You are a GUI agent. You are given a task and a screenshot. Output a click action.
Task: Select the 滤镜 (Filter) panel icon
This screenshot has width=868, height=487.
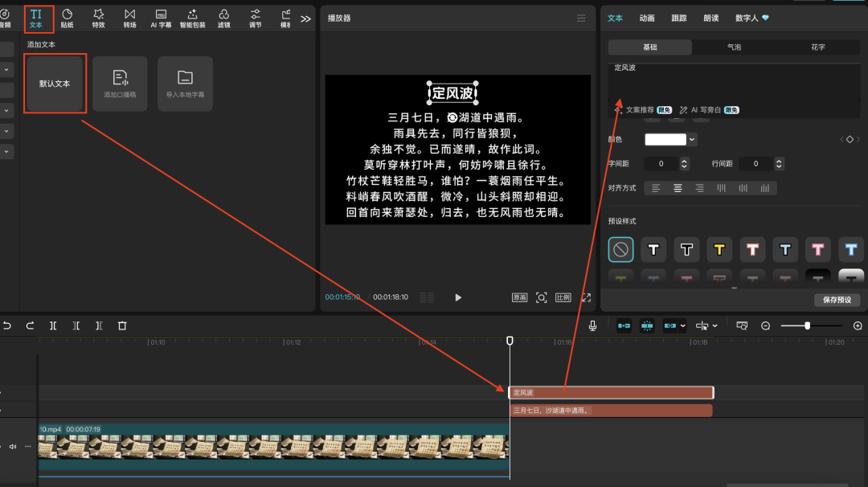[223, 18]
